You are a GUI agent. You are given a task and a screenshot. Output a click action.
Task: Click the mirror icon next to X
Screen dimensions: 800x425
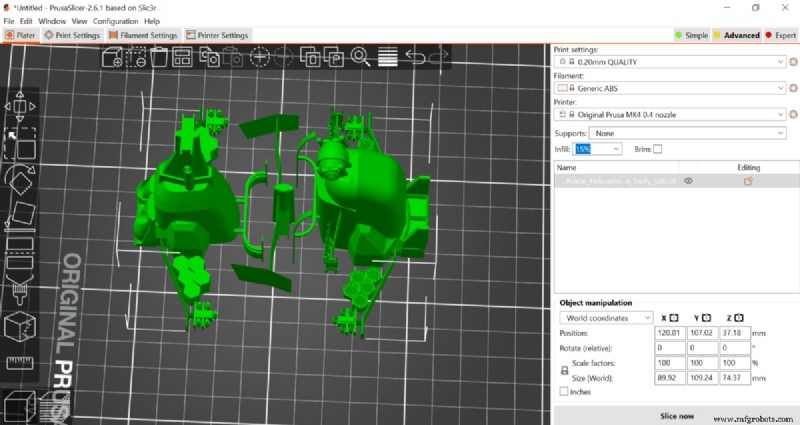[673, 318]
